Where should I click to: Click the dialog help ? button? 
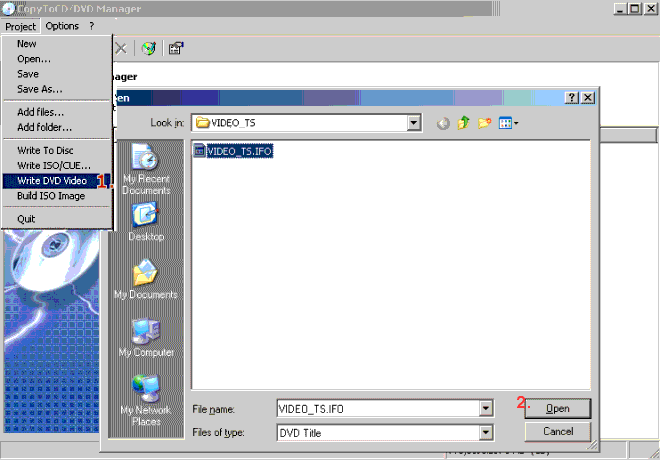(572, 98)
